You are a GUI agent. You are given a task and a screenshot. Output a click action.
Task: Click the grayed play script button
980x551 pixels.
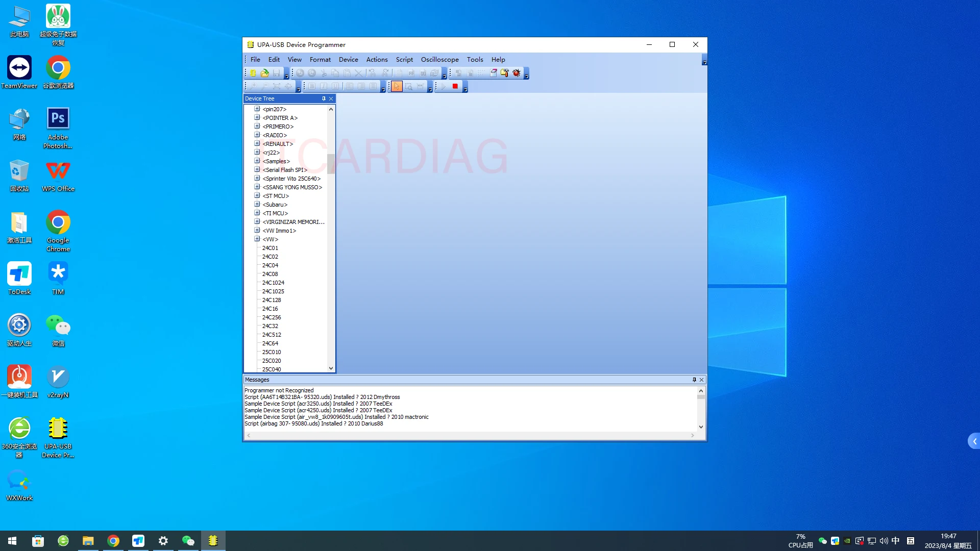(443, 87)
